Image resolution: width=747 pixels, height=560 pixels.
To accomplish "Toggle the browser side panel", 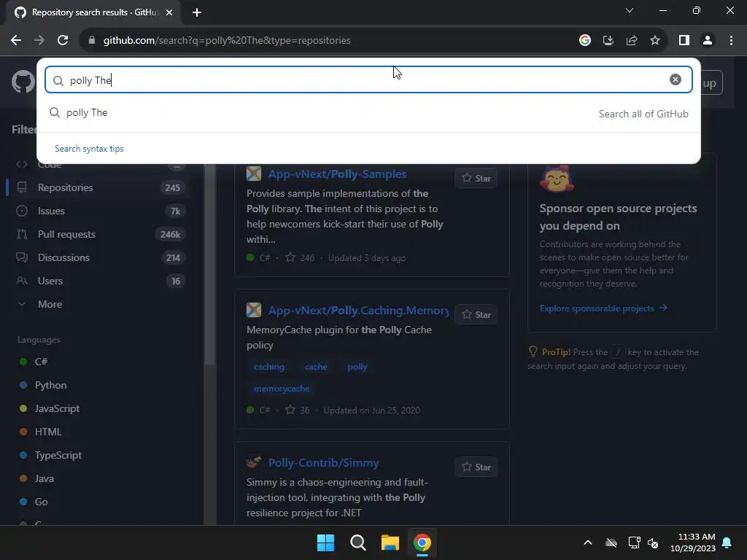I will click(684, 41).
